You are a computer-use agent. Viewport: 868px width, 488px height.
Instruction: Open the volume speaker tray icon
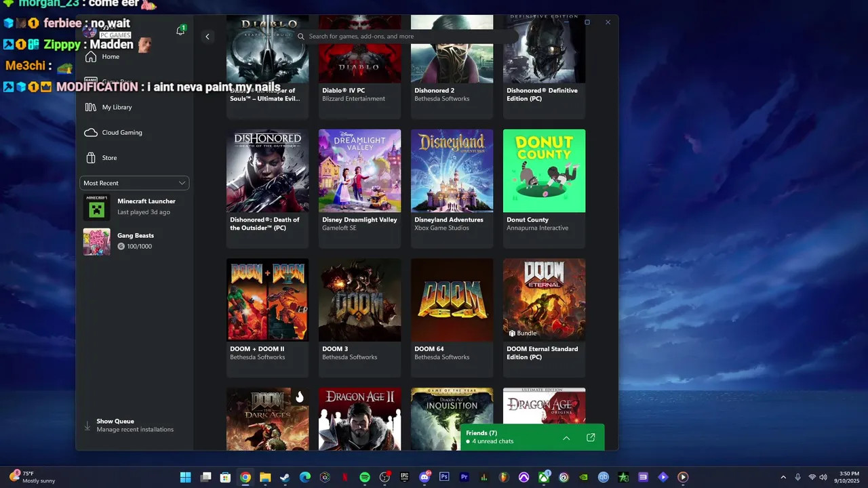(x=822, y=477)
